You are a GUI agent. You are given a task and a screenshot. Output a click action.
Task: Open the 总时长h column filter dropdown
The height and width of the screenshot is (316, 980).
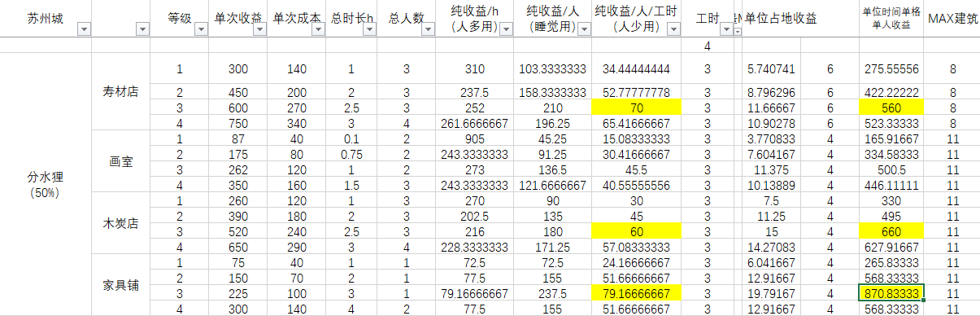click(369, 30)
